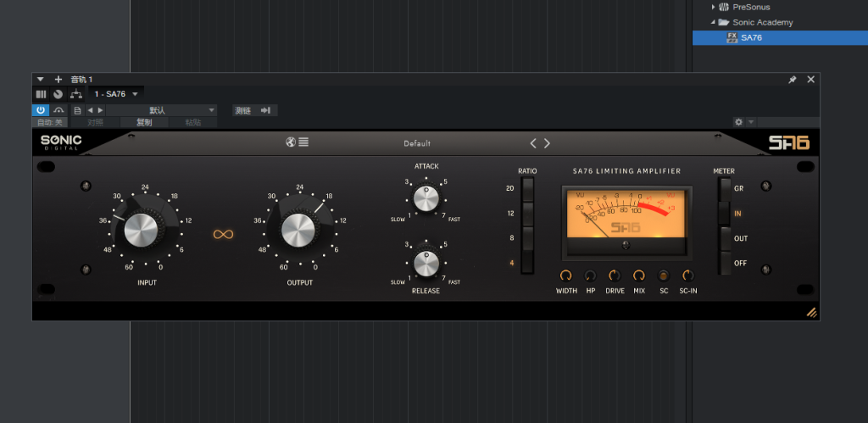The width and height of the screenshot is (868, 423).
Task: Click the 复制 copy button
Action: [144, 122]
